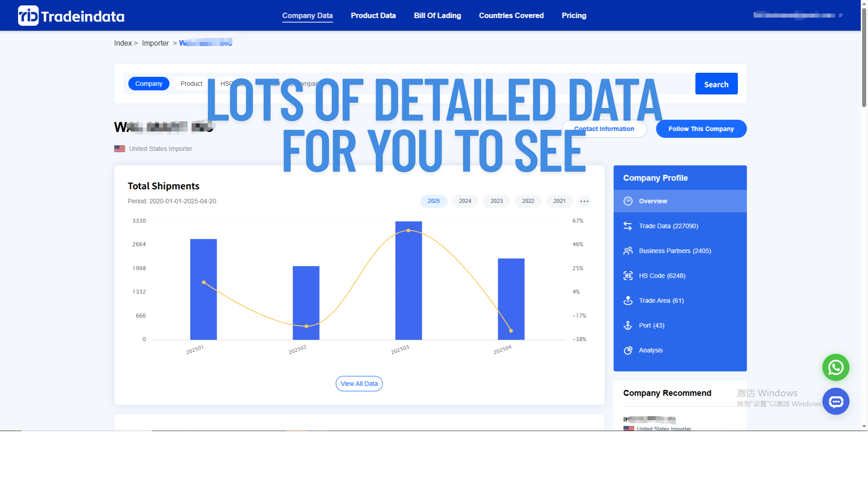
Task: Open the green WhatsApp chat bubble
Action: click(x=836, y=367)
